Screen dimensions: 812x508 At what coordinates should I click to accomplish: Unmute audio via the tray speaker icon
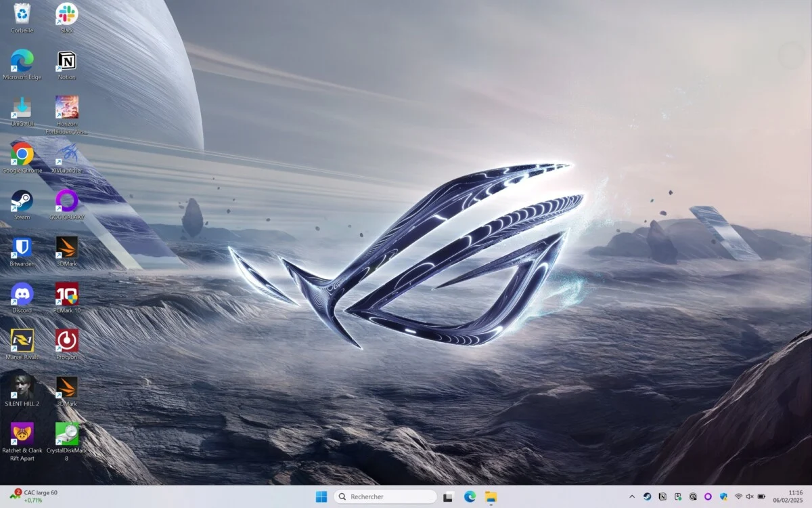[748, 496]
